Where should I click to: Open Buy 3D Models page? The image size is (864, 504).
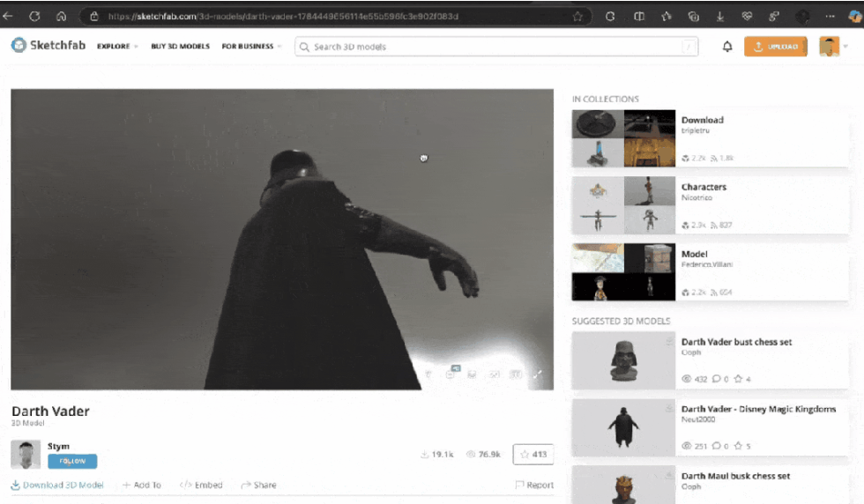(x=180, y=47)
